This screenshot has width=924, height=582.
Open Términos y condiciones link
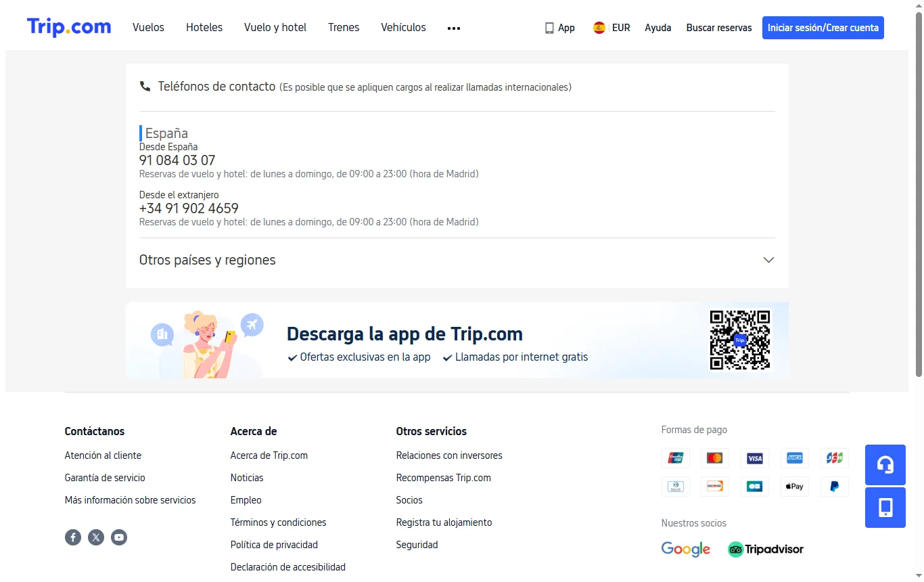278,522
